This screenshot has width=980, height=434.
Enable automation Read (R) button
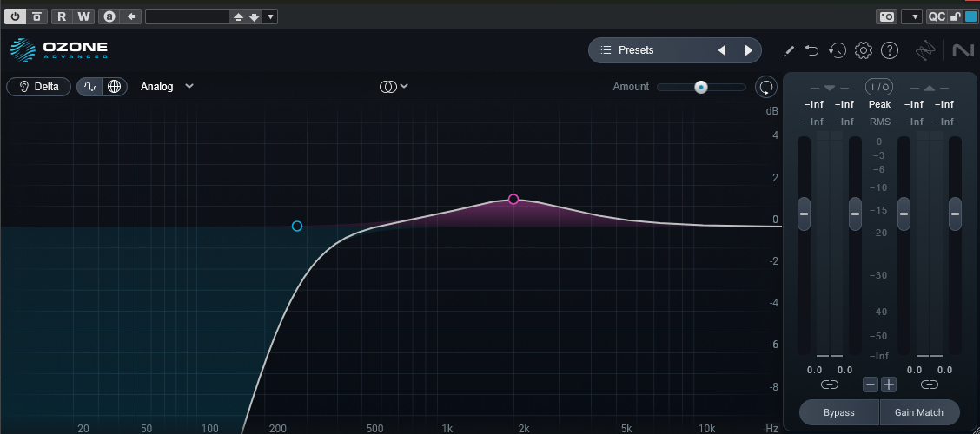[61, 16]
